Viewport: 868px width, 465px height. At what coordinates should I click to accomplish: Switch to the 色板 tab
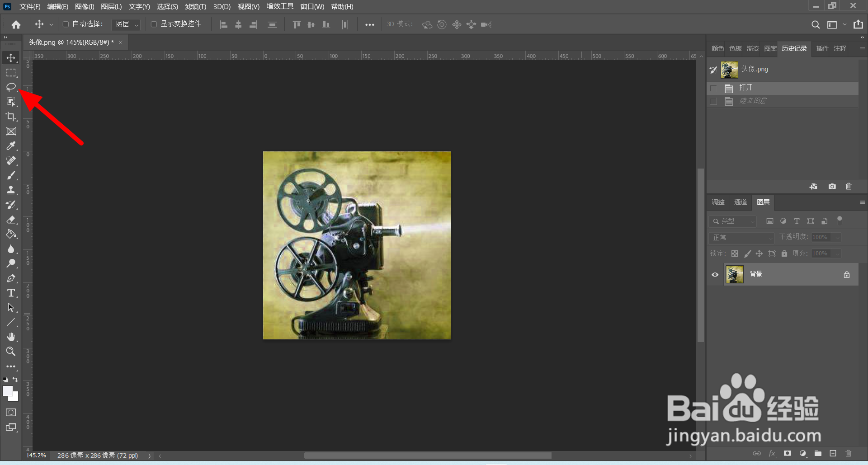click(x=736, y=48)
